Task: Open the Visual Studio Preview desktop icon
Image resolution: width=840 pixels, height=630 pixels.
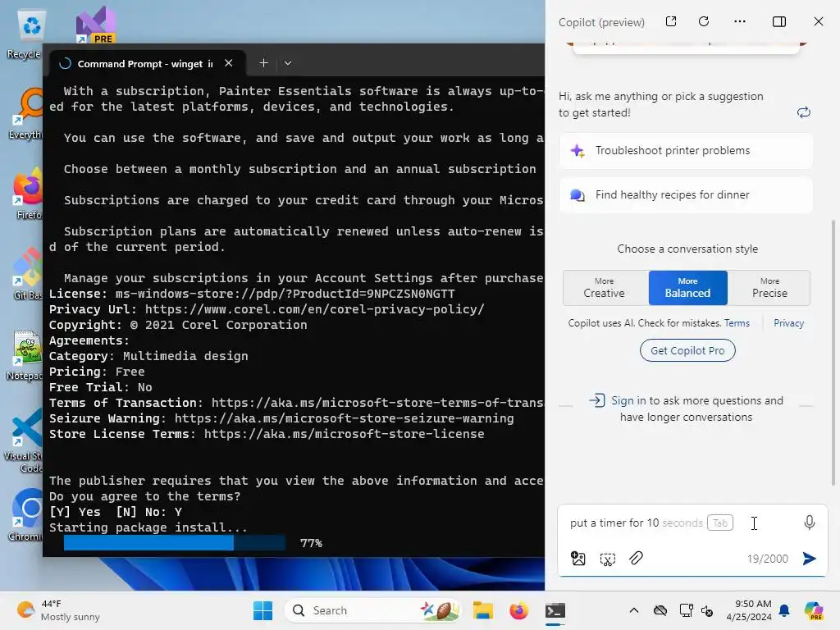Action: pyautogui.click(x=95, y=24)
